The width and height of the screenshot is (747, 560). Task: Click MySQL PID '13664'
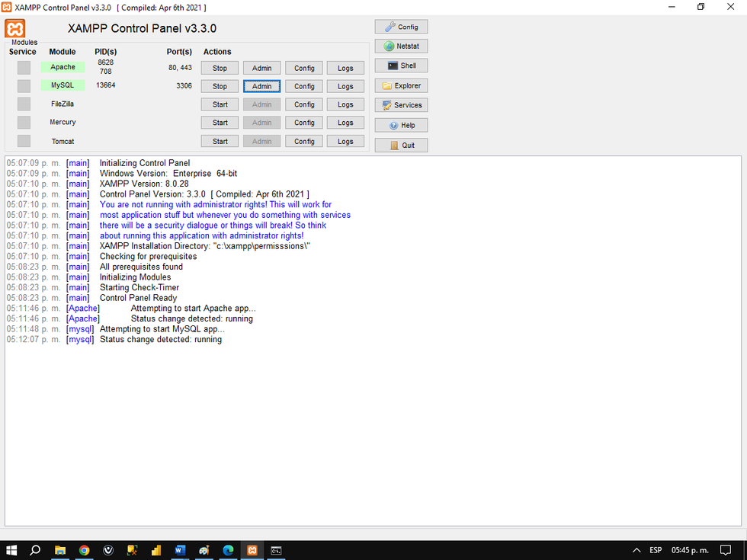pos(106,85)
